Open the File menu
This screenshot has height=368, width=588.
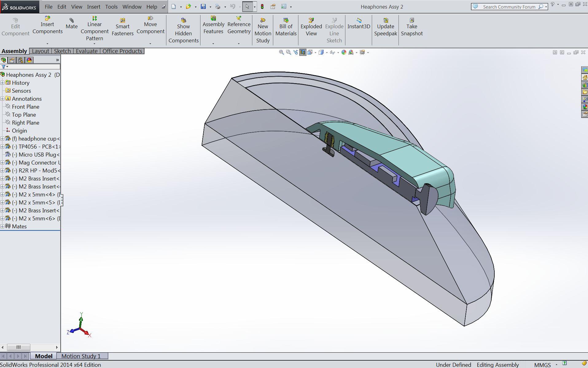pyautogui.click(x=49, y=6)
